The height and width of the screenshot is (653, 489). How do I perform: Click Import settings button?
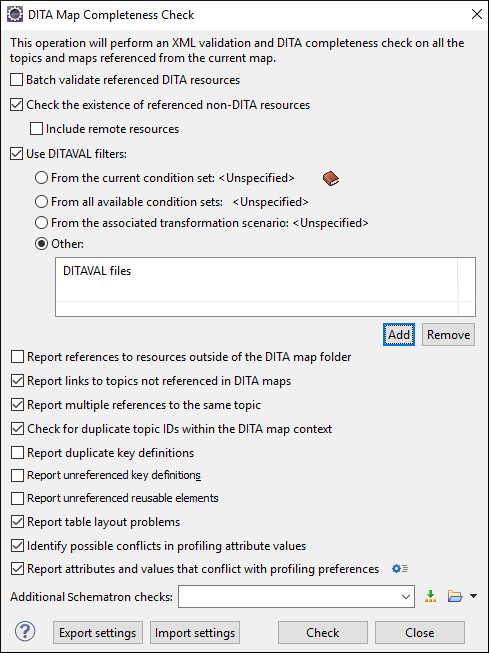(195, 633)
